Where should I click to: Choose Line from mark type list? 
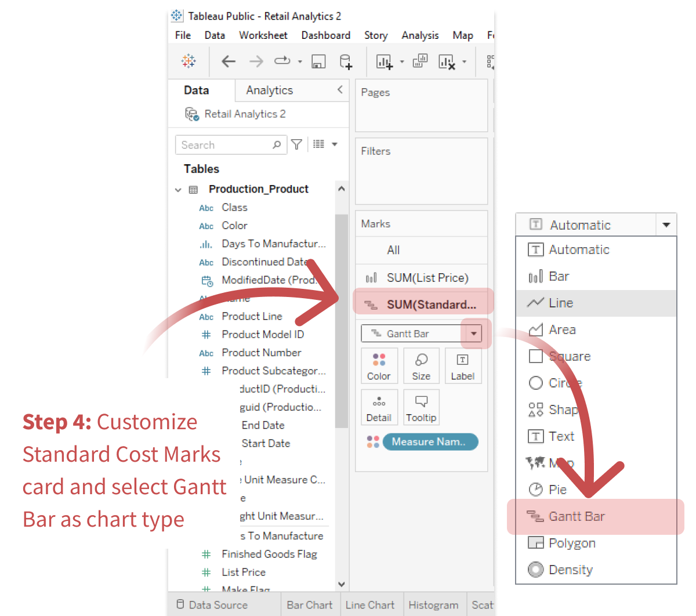coord(596,303)
